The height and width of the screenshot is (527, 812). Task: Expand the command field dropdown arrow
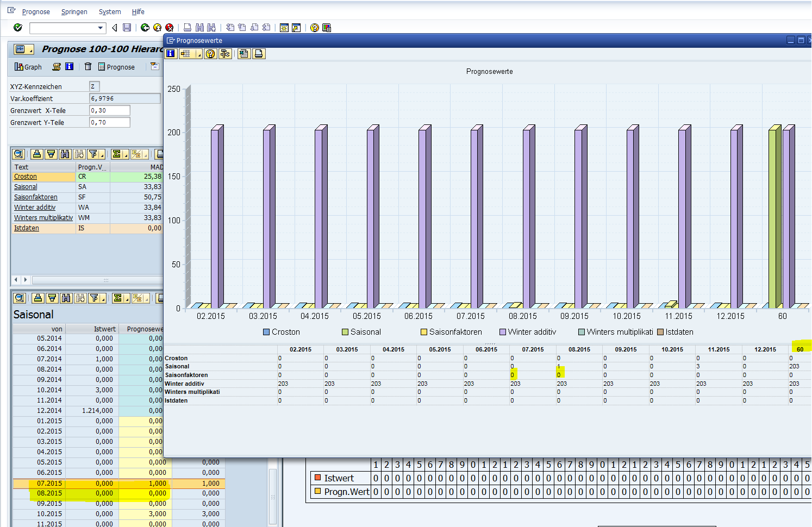tap(101, 28)
